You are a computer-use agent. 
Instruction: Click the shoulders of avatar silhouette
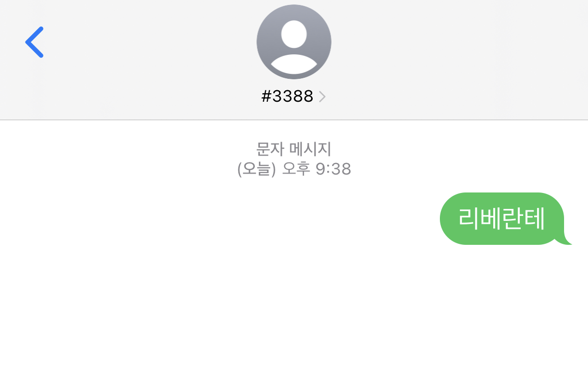click(x=294, y=64)
